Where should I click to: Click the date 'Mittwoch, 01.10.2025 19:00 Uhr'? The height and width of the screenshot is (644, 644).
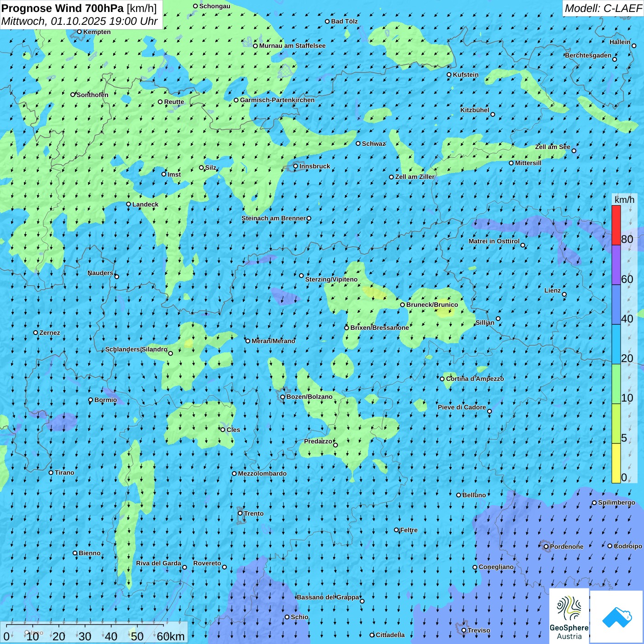80,21
